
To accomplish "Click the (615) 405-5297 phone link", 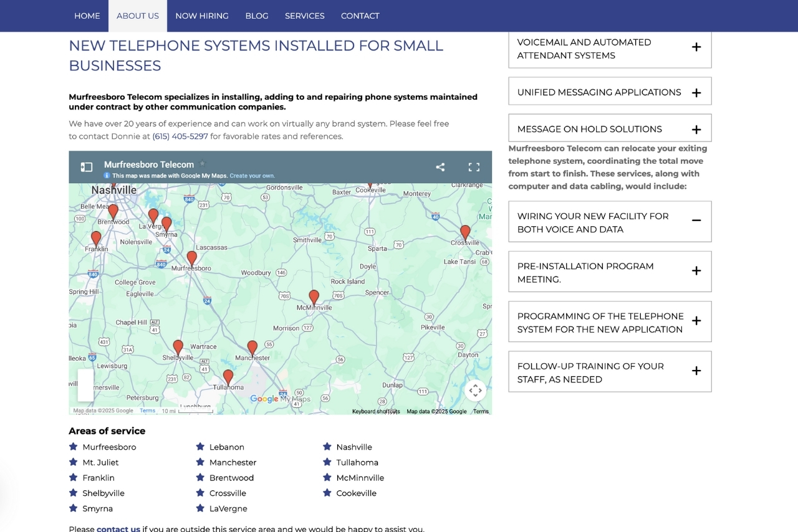I will pyautogui.click(x=180, y=136).
